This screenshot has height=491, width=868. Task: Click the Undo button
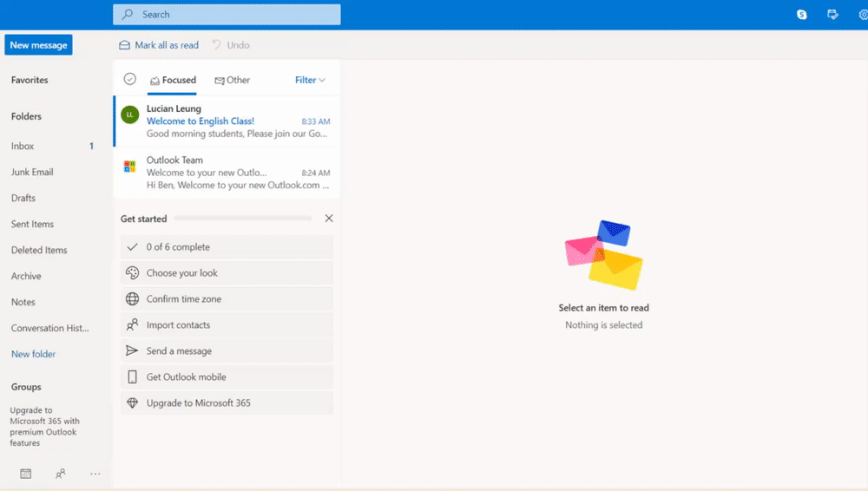pos(231,45)
